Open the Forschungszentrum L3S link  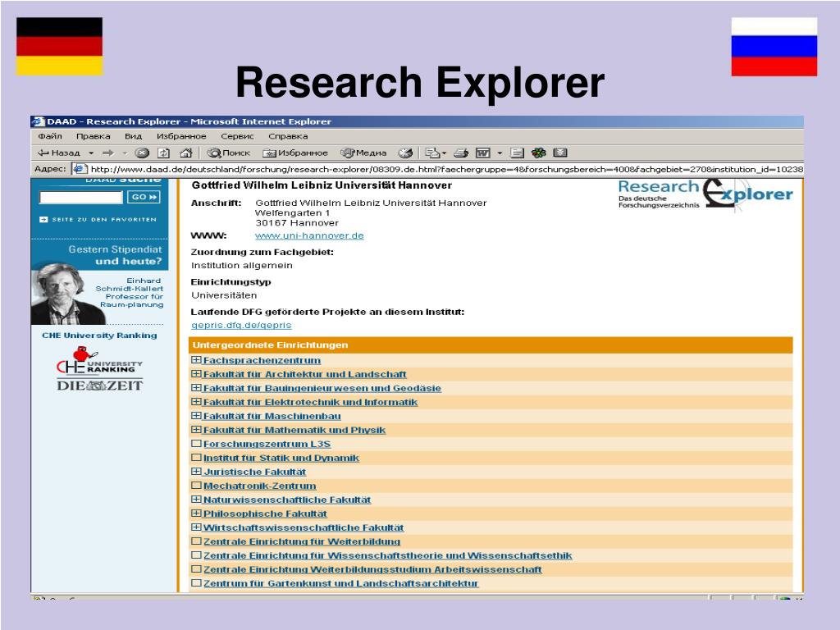267,444
